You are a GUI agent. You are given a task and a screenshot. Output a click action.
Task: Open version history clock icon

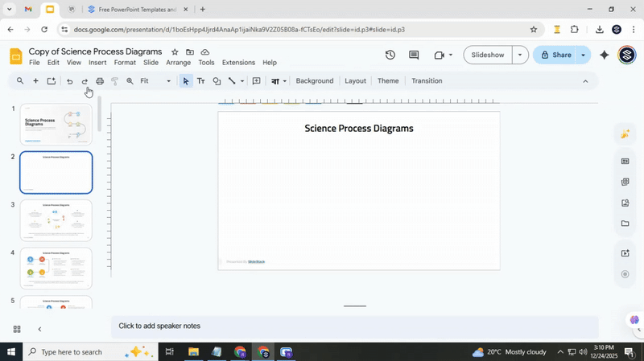[x=390, y=55]
